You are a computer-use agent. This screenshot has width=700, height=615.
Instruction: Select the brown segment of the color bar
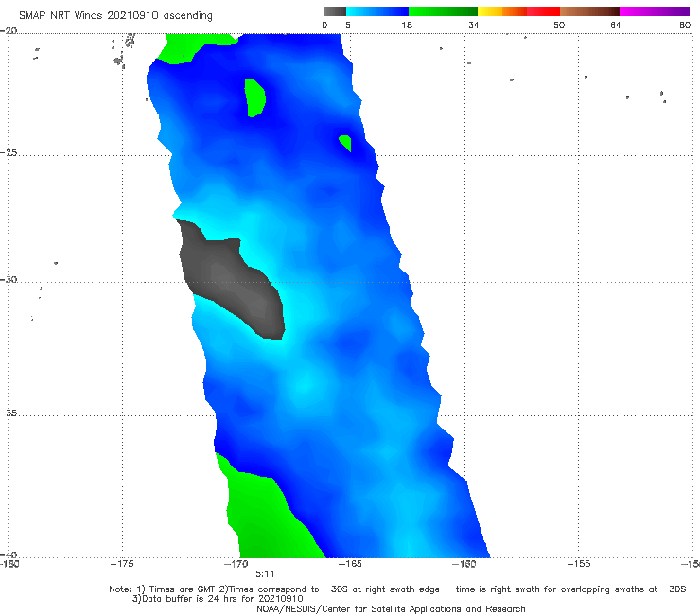(x=589, y=11)
